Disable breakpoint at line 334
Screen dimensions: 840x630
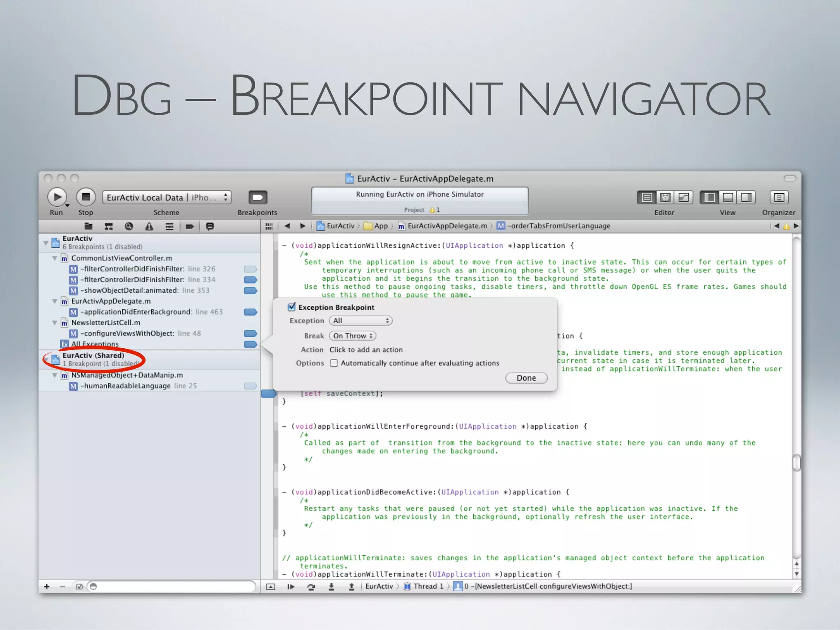pyautogui.click(x=250, y=280)
